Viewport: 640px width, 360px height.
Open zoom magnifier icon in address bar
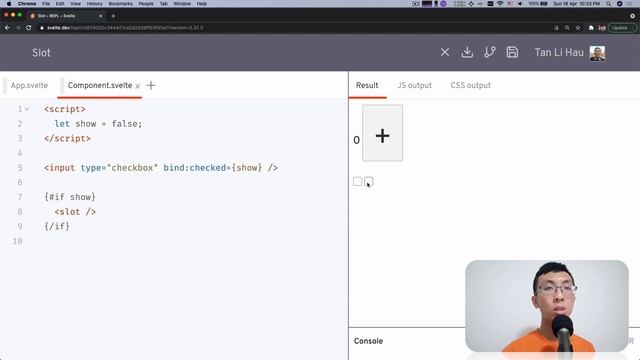tap(567, 28)
